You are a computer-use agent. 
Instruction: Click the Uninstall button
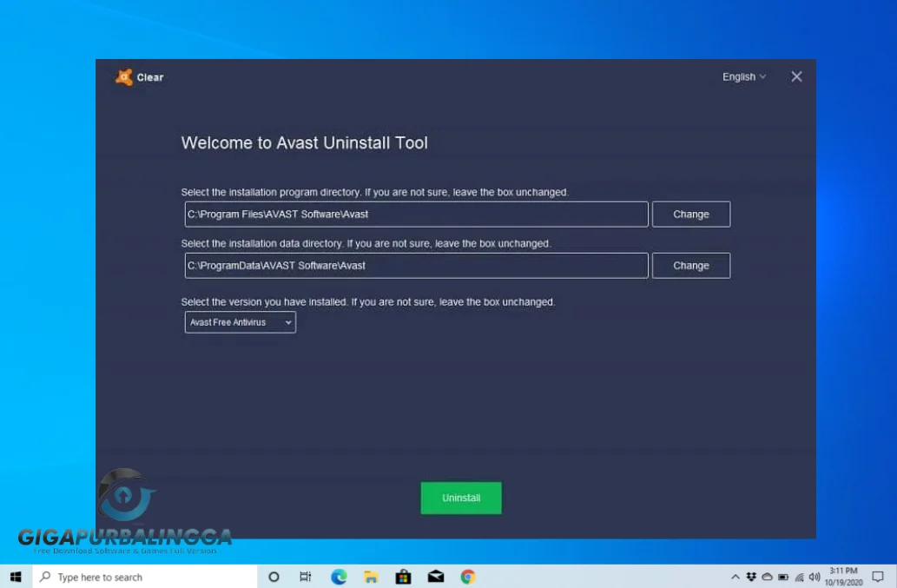(460, 498)
